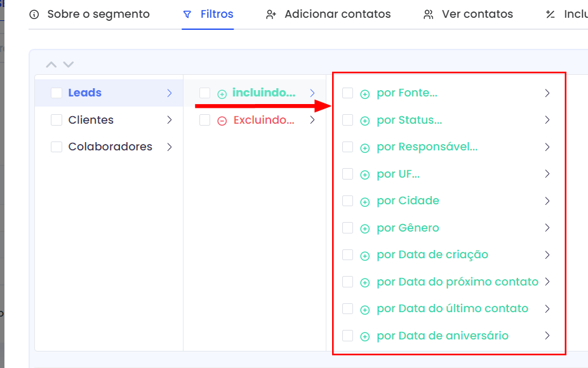This screenshot has height=368, width=588.
Task: Expand the por Status chevron
Action: click(x=547, y=121)
